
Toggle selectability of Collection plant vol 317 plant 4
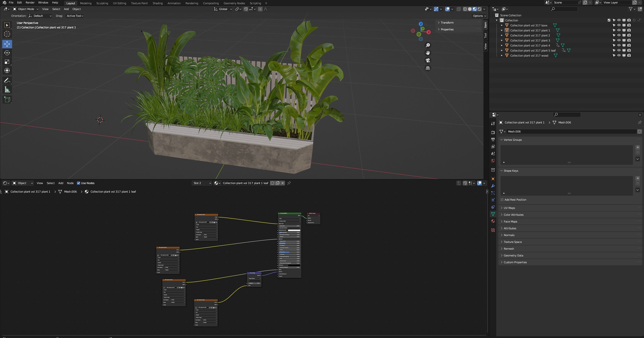pyautogui.click(x=614, y=45)
